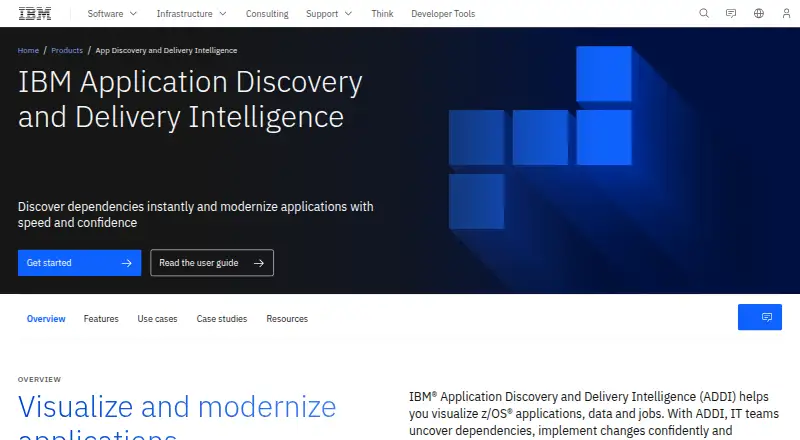Click the Get started button
Image resolution: width=800 pixels, height=440 pixels.
click(80, 263)
